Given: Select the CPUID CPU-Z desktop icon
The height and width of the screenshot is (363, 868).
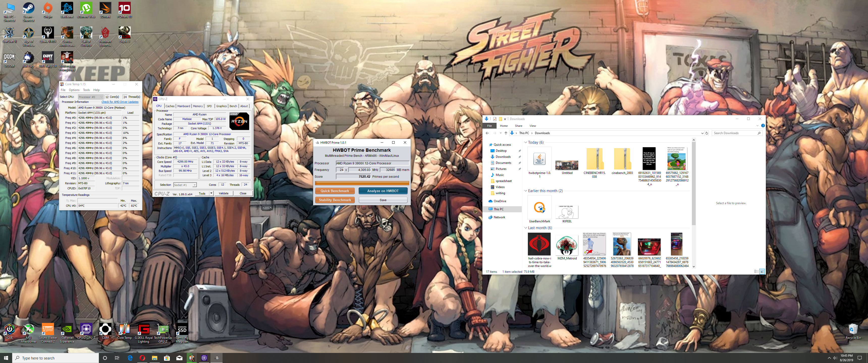Looking at the screenshot, I should click(86, 332).
